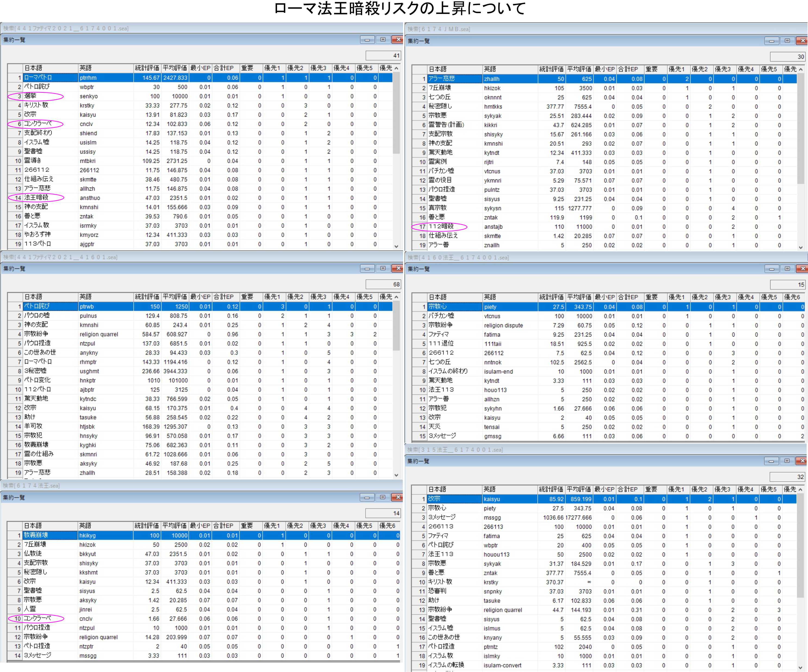The width and height of the screenshot is (808, 672).
Task: Maximize the top-left 集約一覧 window
Action: coord(383,40)
